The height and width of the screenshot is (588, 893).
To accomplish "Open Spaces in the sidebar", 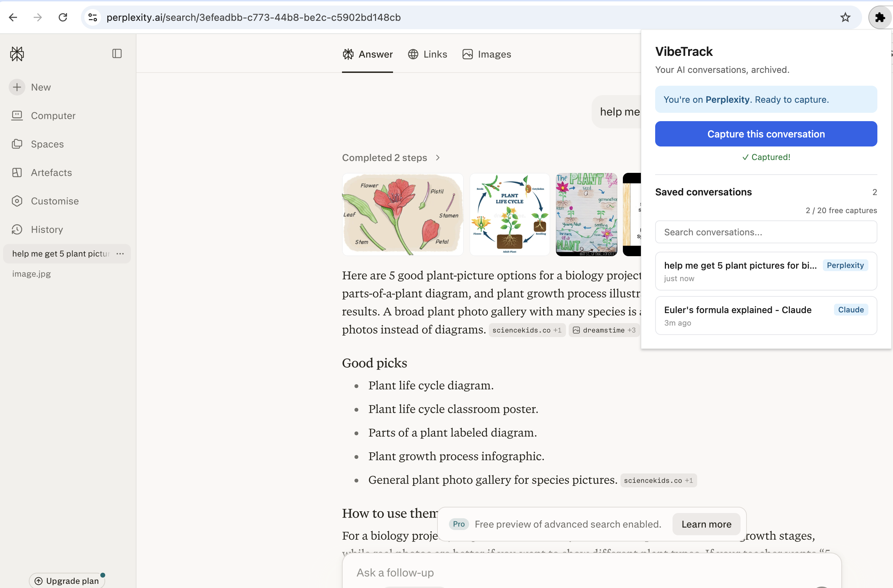I will [x=37, y=144].
